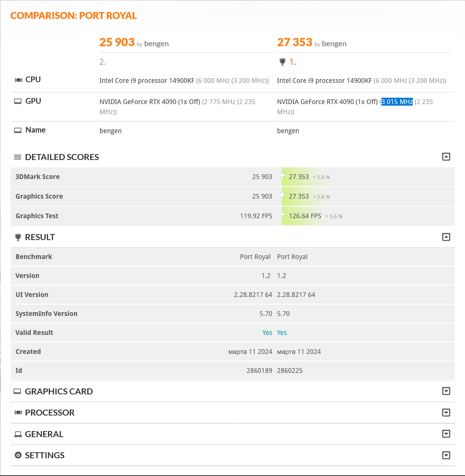Click the General section laptop icon

pyautogui.click(x=18, y=434)
